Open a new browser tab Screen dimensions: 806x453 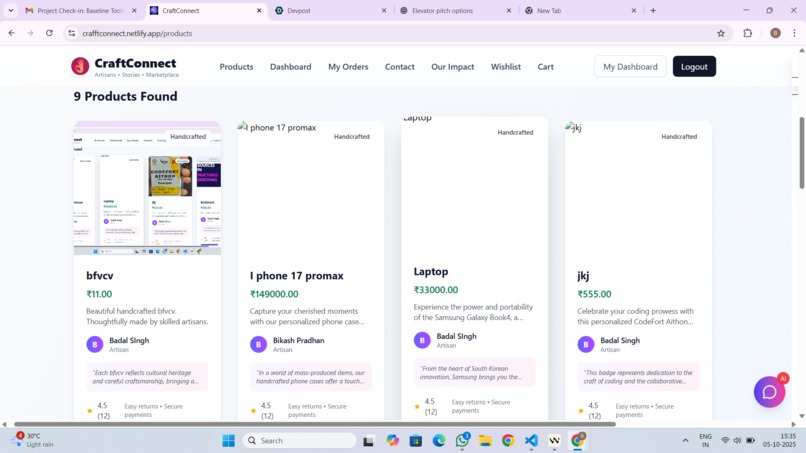653,10
